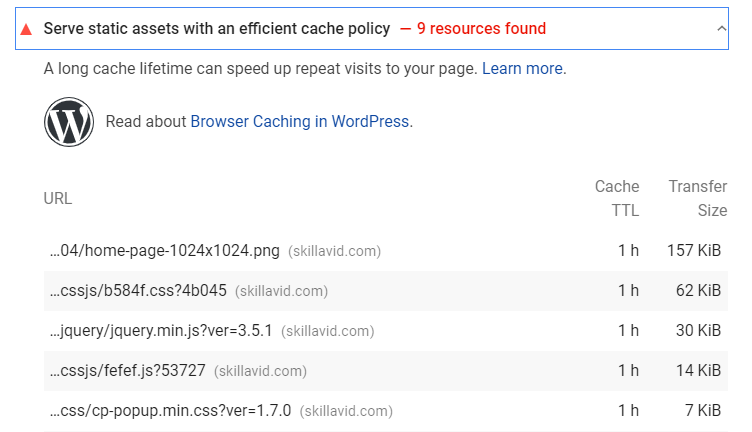Open the Learn more link
Screen dimensions: 752x432
click(x=522, y=69)
